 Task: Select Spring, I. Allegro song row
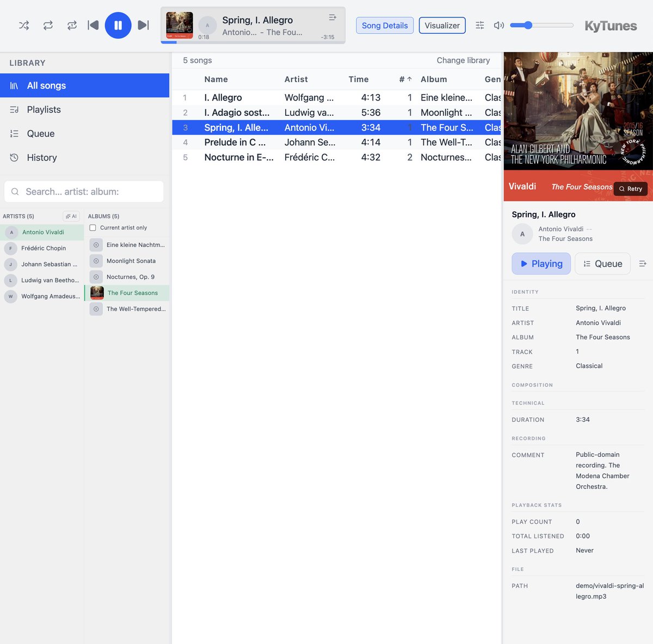[336, 127]
